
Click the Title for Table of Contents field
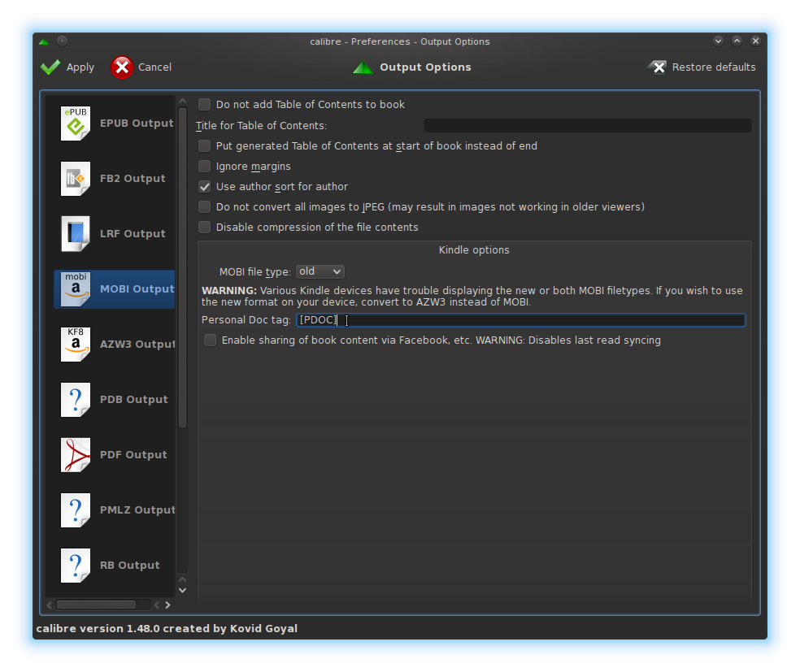click(x=587, y=125)
